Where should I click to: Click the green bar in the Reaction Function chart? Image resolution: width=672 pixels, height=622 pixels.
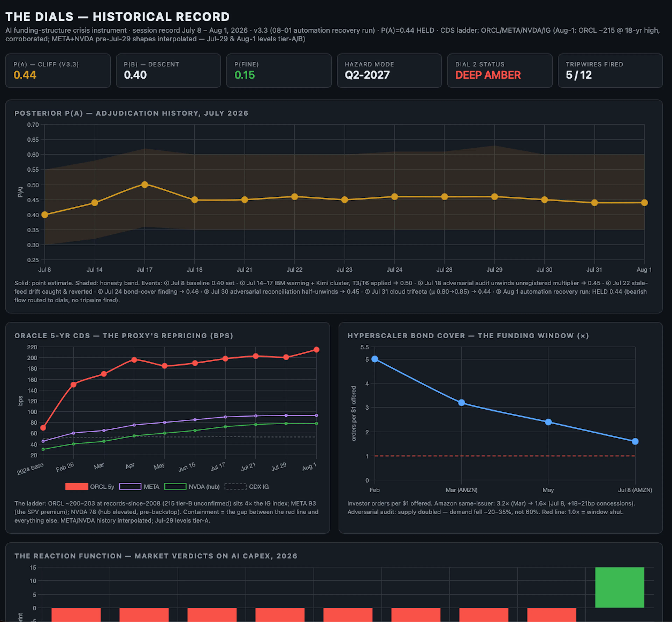coord(620,587)
